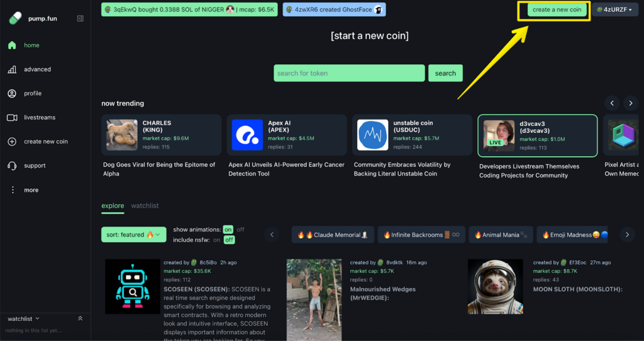Switch to the watchlist tab
The width and height of the screenshot is (644, 341).
coord(145,206)
